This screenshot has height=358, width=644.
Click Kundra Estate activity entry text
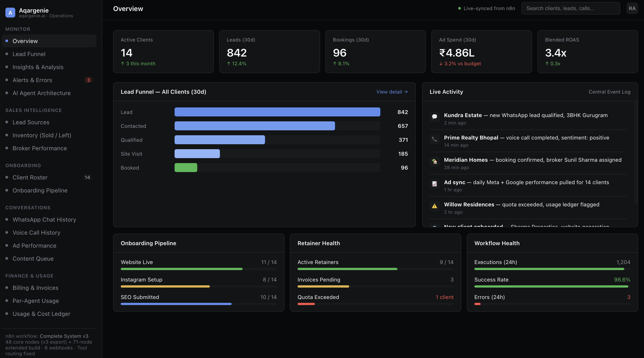526,116
